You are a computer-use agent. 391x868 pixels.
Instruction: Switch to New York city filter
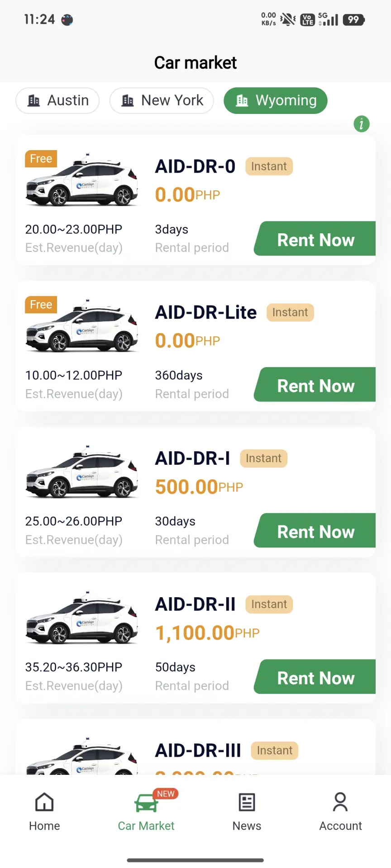(162, 100)
